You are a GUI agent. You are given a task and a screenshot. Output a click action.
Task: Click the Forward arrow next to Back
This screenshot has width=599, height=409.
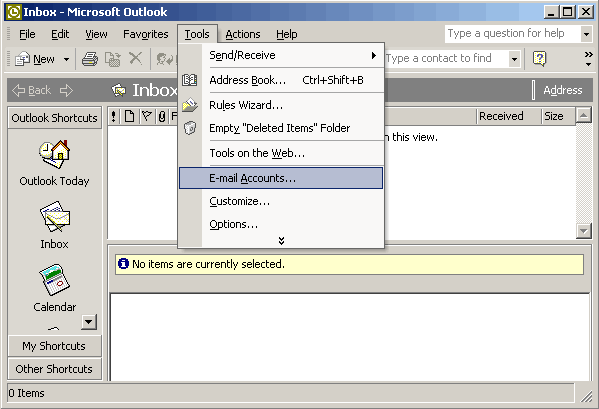[x=66, y=91]
